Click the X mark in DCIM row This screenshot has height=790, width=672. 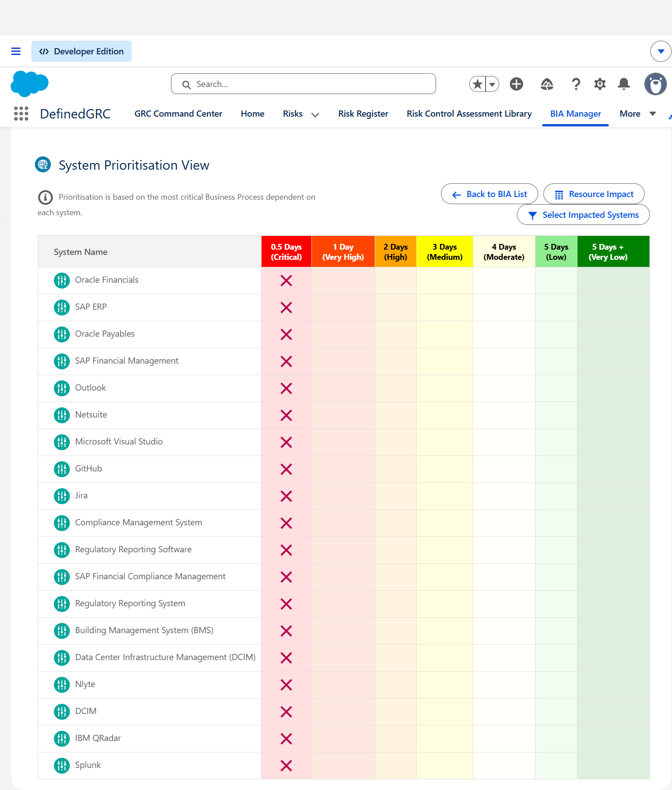(x=286, y=712)
